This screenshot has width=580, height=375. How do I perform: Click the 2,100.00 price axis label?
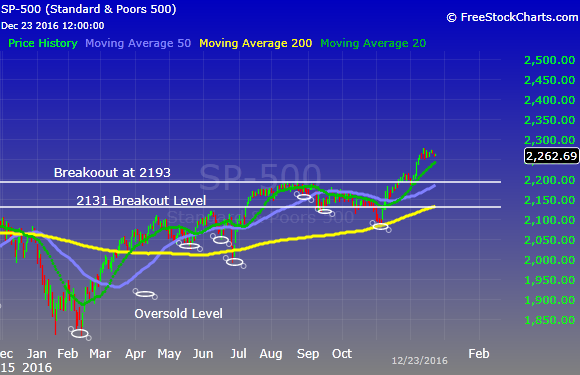pyautogui.click(x=550, y=220)
